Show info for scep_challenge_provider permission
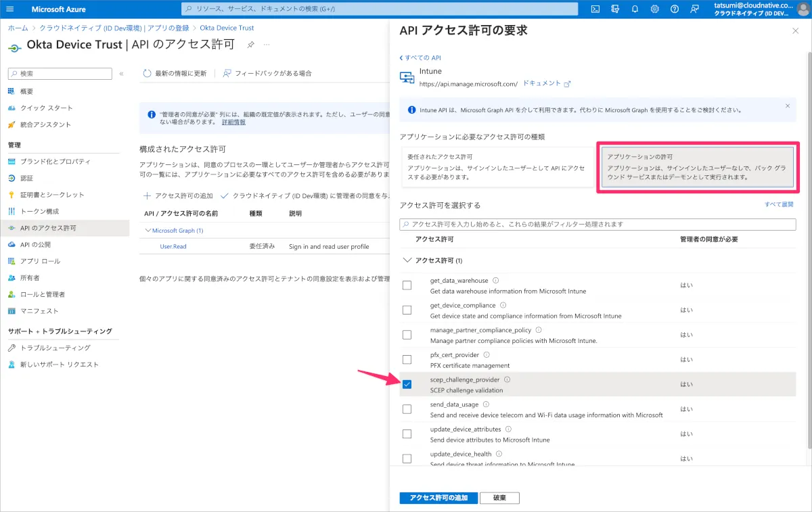The height and width of the screenshot is (512, 812). [x=507, y=379]
